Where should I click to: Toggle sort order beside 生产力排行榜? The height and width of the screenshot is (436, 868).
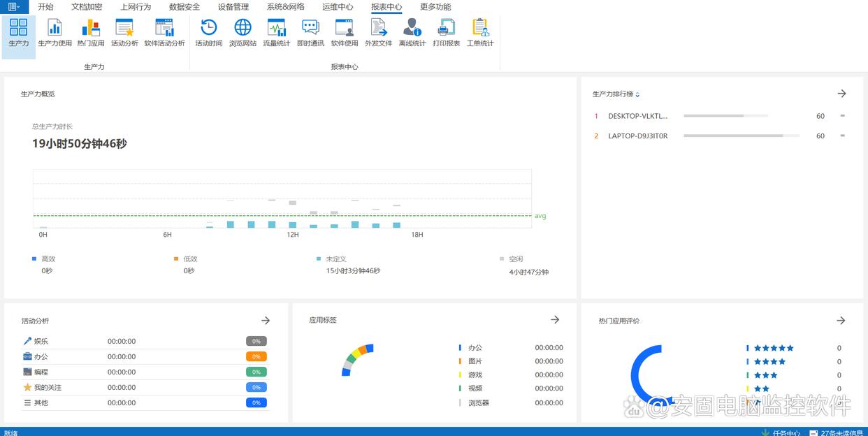pos(637,94)
